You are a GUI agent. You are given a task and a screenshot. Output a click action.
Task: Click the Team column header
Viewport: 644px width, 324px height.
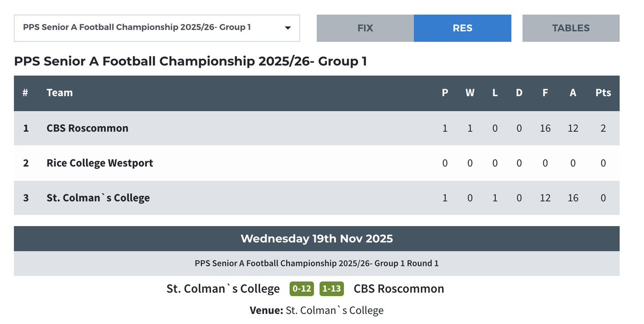(60, 93)
